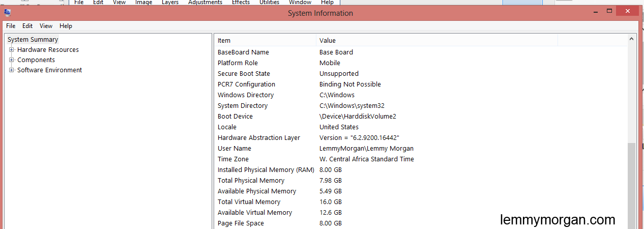Click the 12.6 GB value
This screenshot has height=229, width=644.
(331, 213)
